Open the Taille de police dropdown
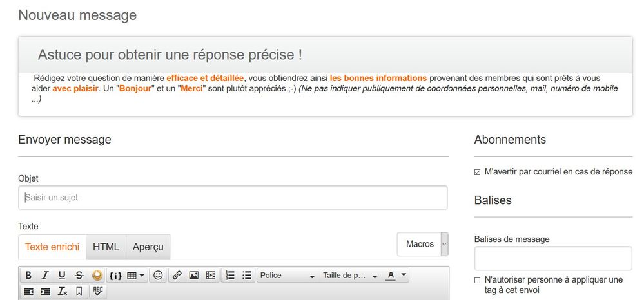644x300 pixels. click(x=350, y=276)
